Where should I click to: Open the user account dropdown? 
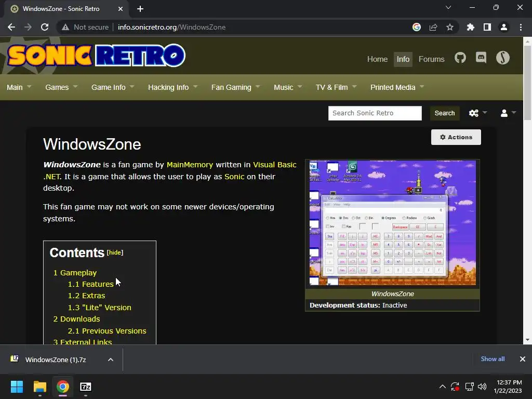(508, 113)
